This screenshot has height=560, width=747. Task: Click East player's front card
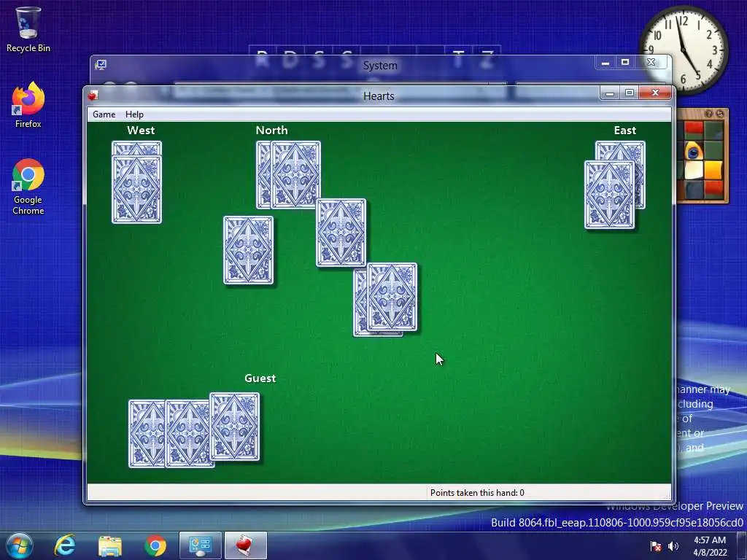click(x=610, y=195)
